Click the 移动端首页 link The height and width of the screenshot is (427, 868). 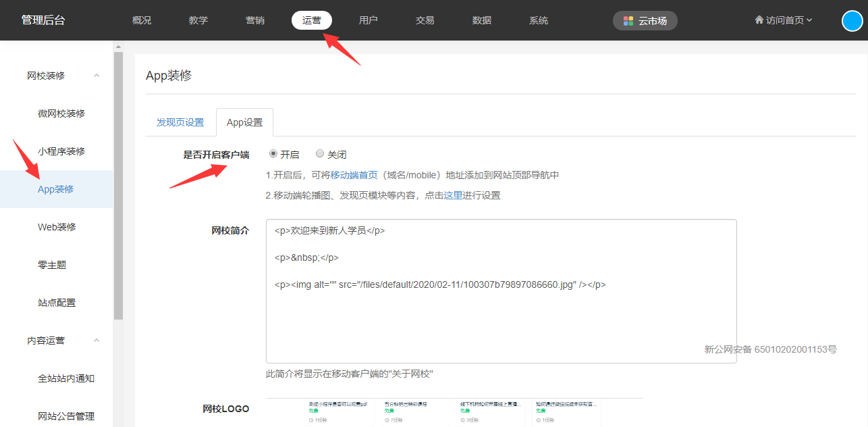[354, 175]
